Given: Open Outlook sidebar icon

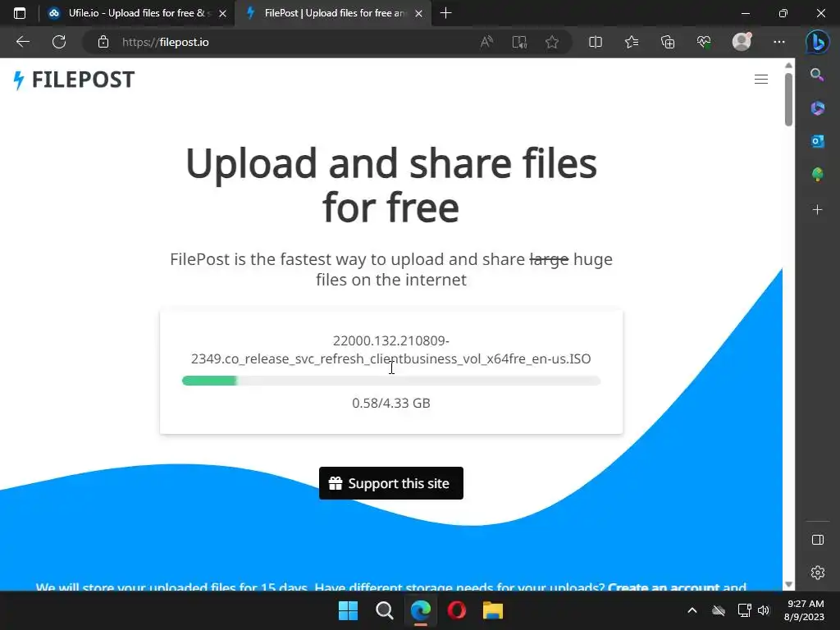Looking at the screenshot, I should [x=817, y=141].
